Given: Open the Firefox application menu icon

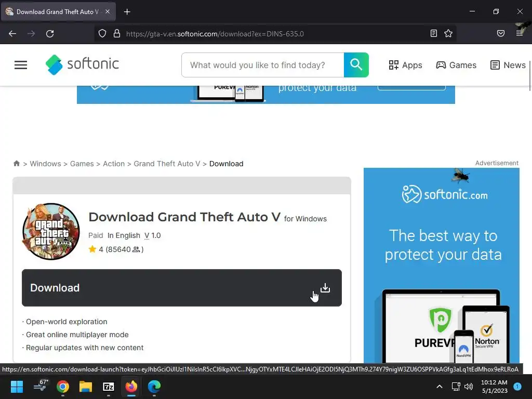Looking at the screenshot, I should coord(520,33).
